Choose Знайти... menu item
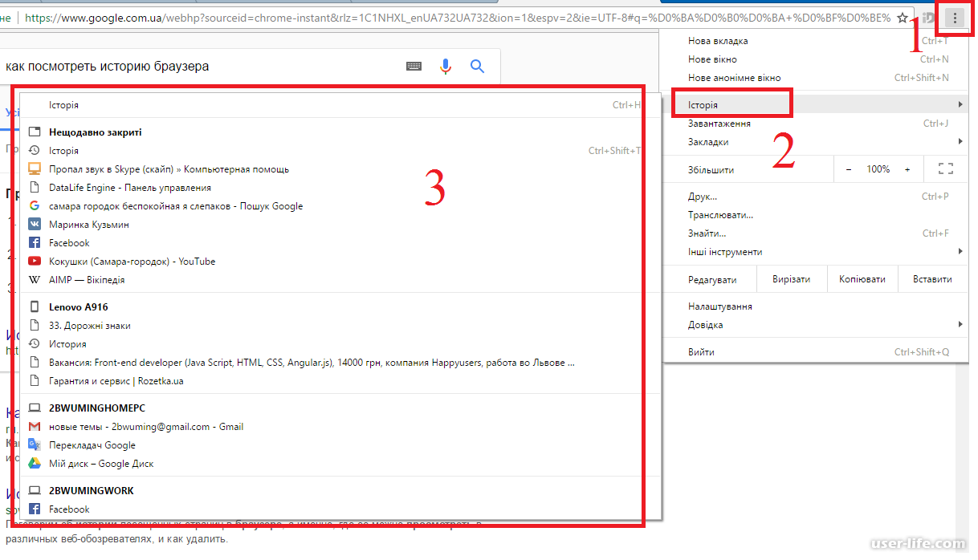This screenshot has height=560, width=978. click(816, 233)
